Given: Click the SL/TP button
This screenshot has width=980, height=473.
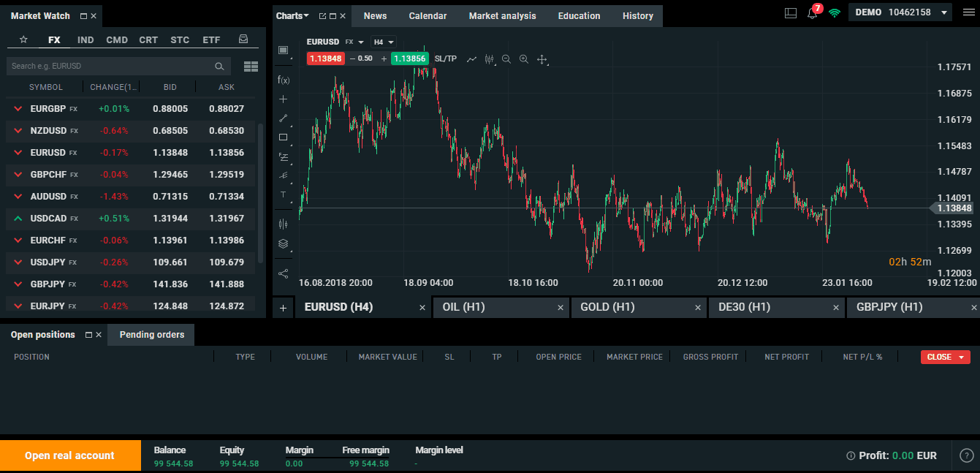Looking at the screenshot, I should point(446,58).
